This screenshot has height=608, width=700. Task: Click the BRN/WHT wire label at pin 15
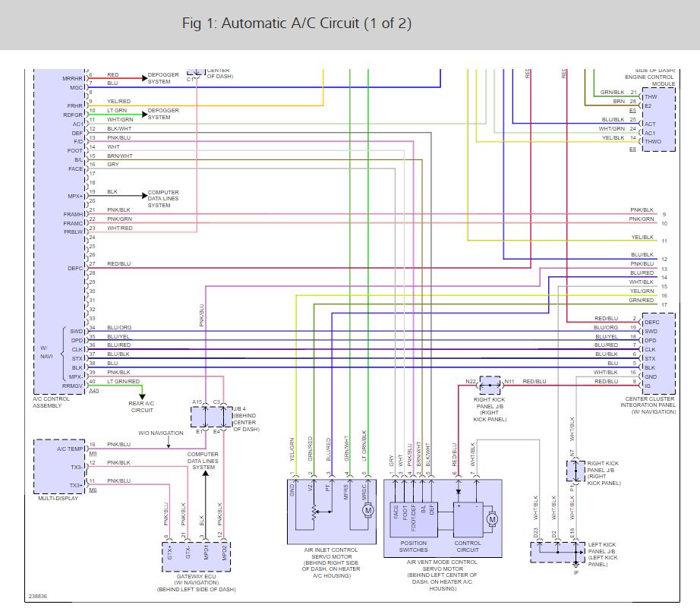click(120, 156)
